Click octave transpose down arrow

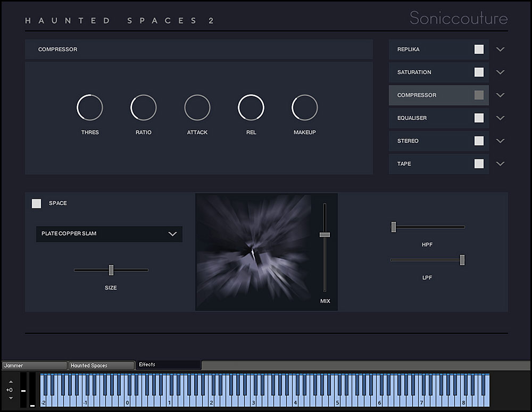11,398
